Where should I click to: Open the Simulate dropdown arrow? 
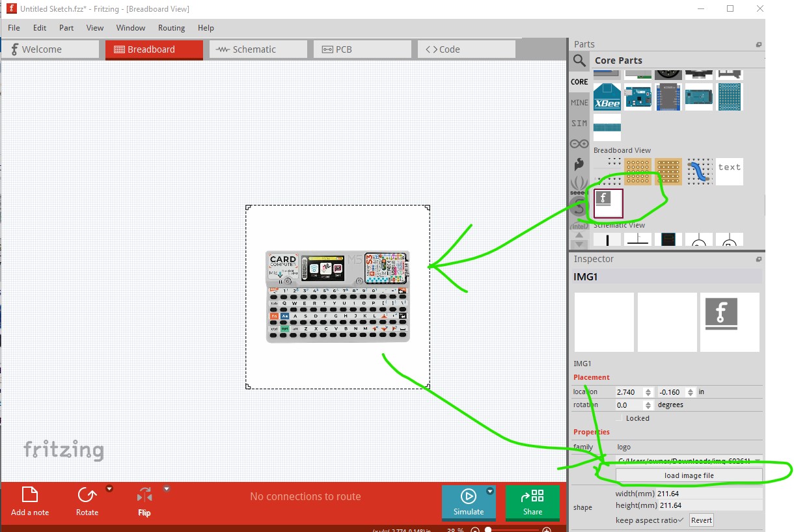tap(490, 492)
